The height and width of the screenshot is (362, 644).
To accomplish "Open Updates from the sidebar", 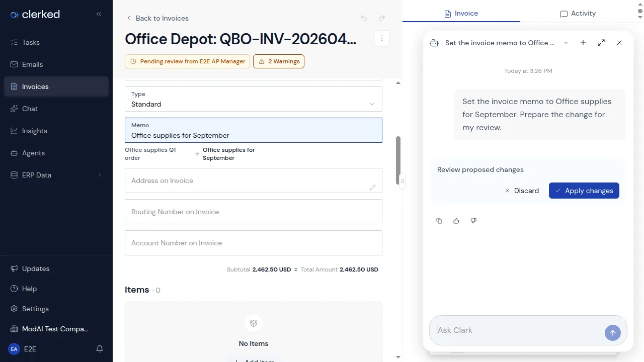I will tap(56, 268).
